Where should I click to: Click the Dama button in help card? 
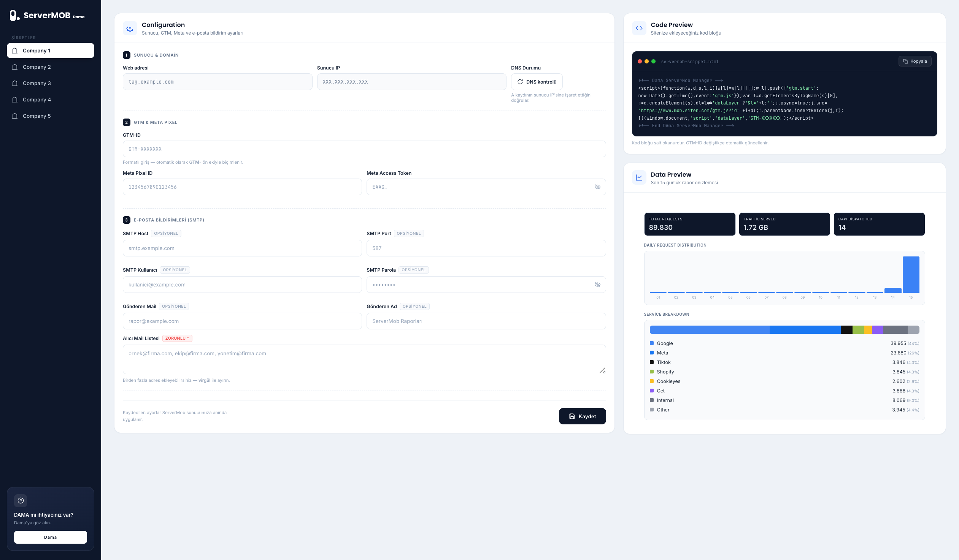coord(51,537)
